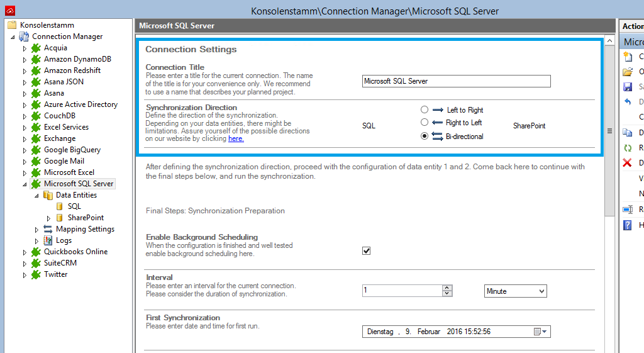Collapse the Microsoft SQL Server tree node

(x=25, y=184)
